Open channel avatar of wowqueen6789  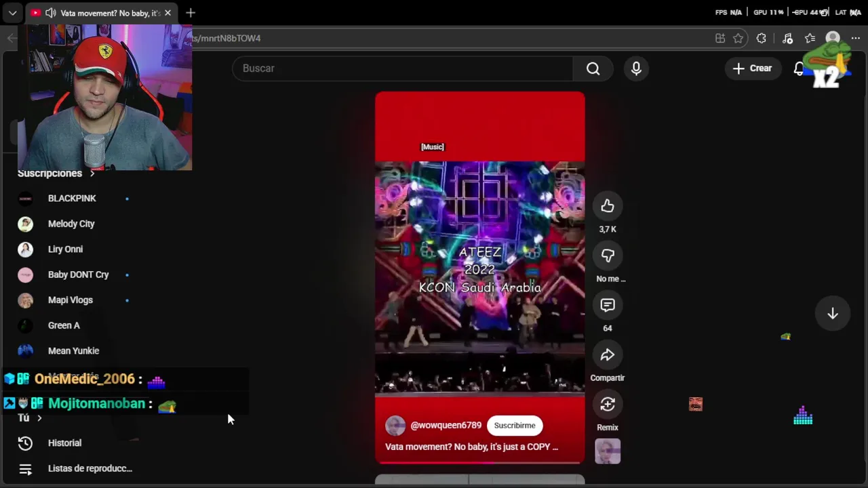395,426
